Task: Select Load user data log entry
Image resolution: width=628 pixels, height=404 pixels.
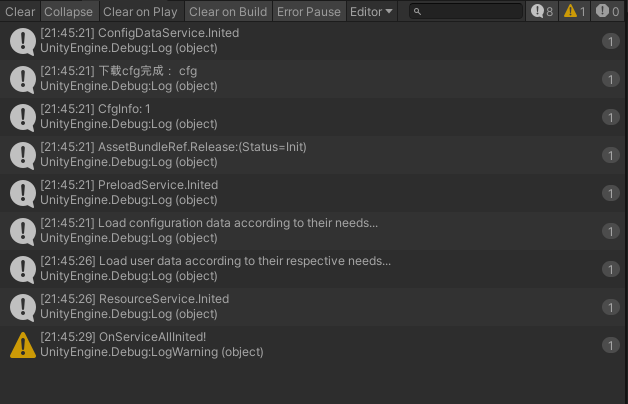Action: pos(312,269)
